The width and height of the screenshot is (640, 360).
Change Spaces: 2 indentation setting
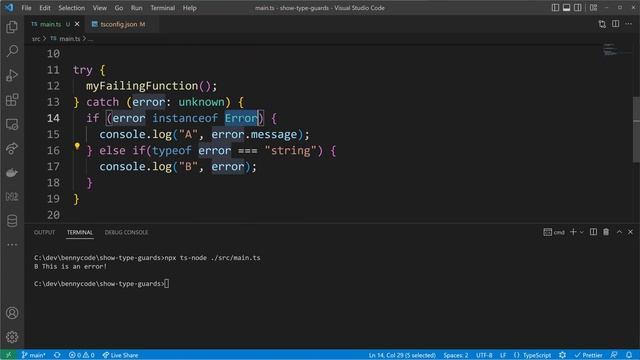[456, 355]
